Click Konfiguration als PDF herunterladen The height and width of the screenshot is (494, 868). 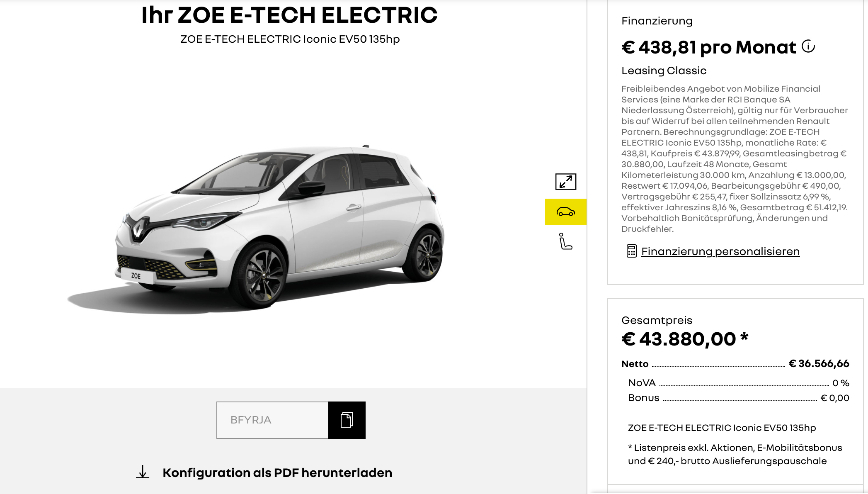point(277,472)
